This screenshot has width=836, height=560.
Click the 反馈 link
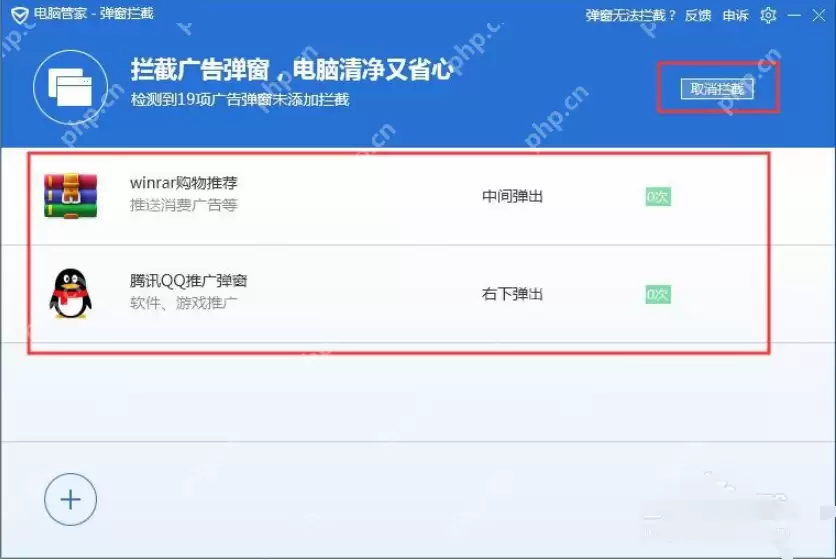click(698, 15)
